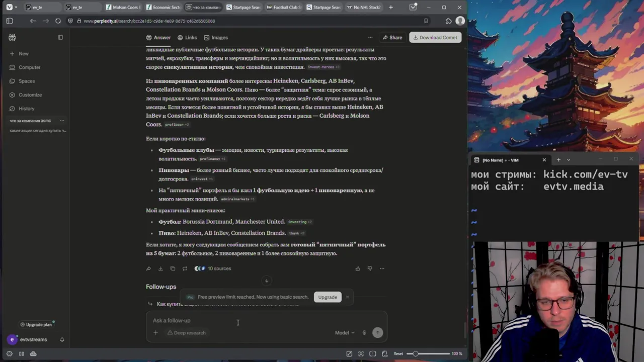Image resolution: width=644 pixels, height=362 pixels.
Task: Start voice dictation microphone
Action: pos(364,332)
